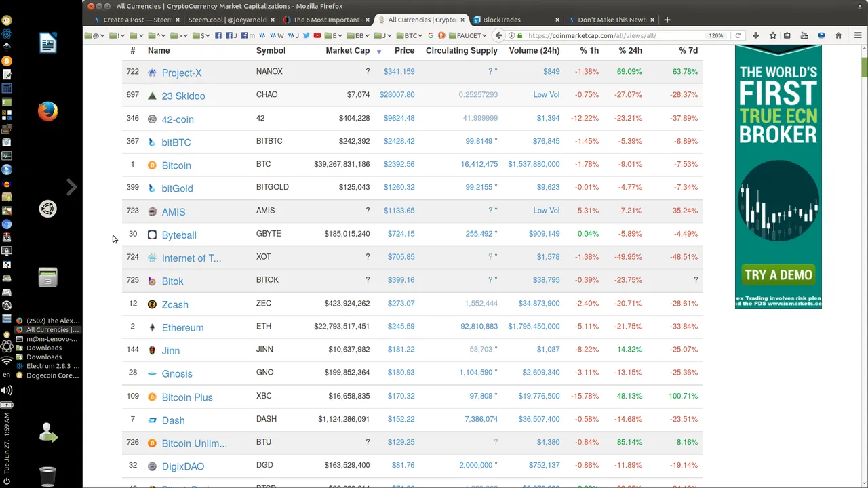Open Internet of T... coin link

[x=191, y=258]
